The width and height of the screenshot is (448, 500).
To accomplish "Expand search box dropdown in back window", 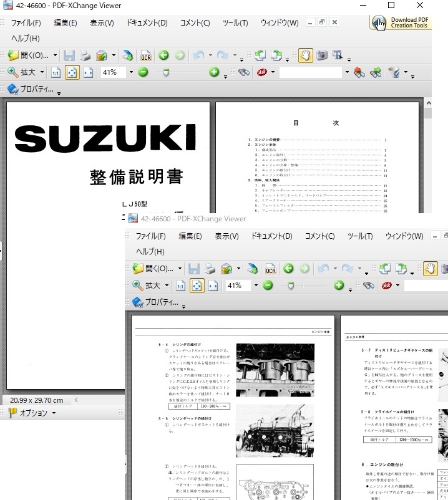I will tap(347, 72).
